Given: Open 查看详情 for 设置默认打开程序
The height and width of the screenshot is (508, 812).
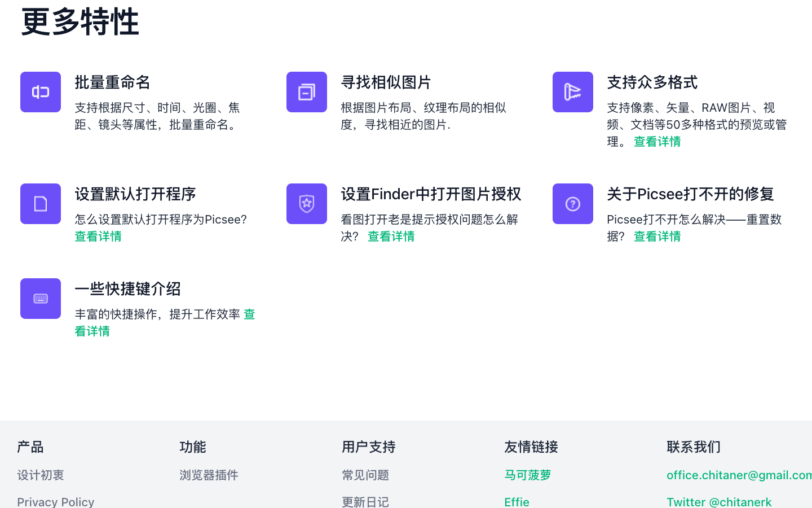Looking at the screenshot, I should coord(98,236).
